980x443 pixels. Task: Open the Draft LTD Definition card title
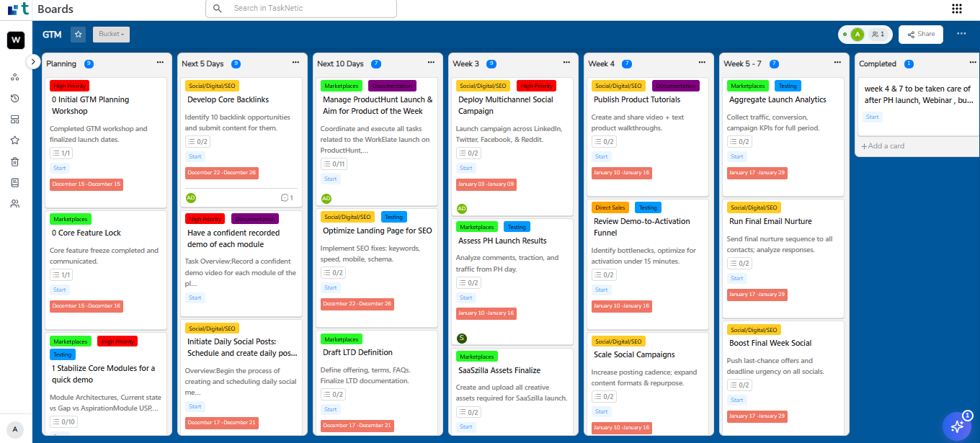pyautogui.click(x=357, y=352)
